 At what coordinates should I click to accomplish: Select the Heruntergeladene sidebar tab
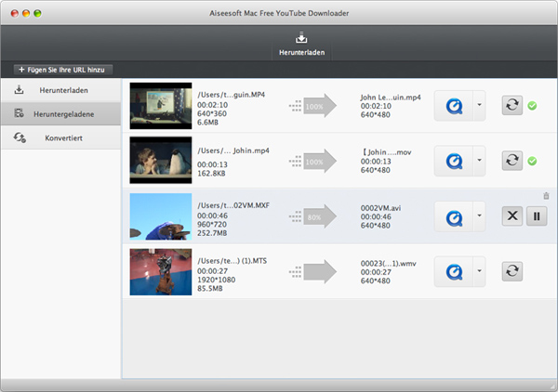60,114
